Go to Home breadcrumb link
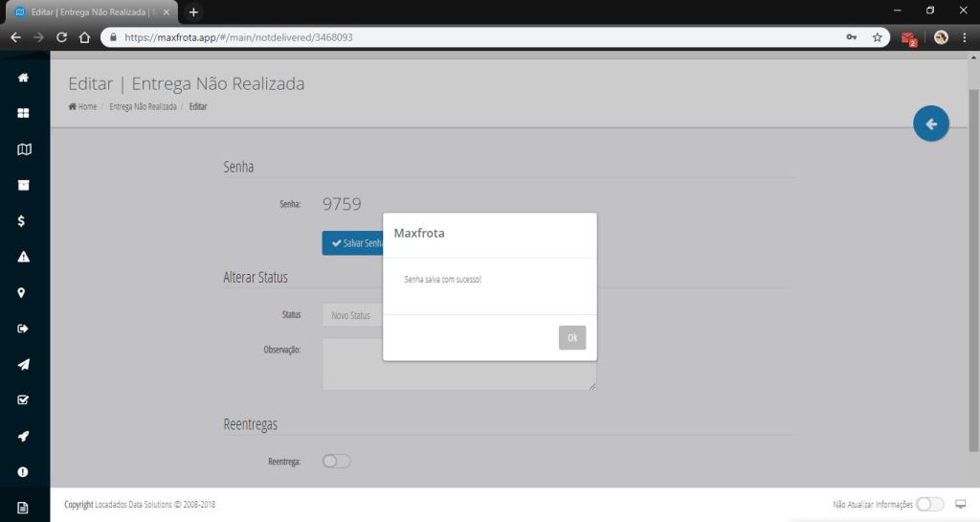Screen dimensions: 980x522 click(x=82, y=106)
